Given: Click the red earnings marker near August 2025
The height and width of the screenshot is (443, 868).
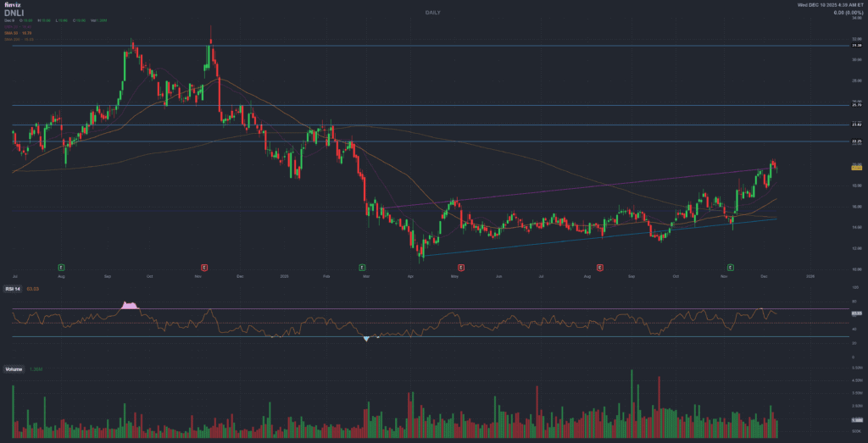Looking at the screenshot, I should click(600, 266).
